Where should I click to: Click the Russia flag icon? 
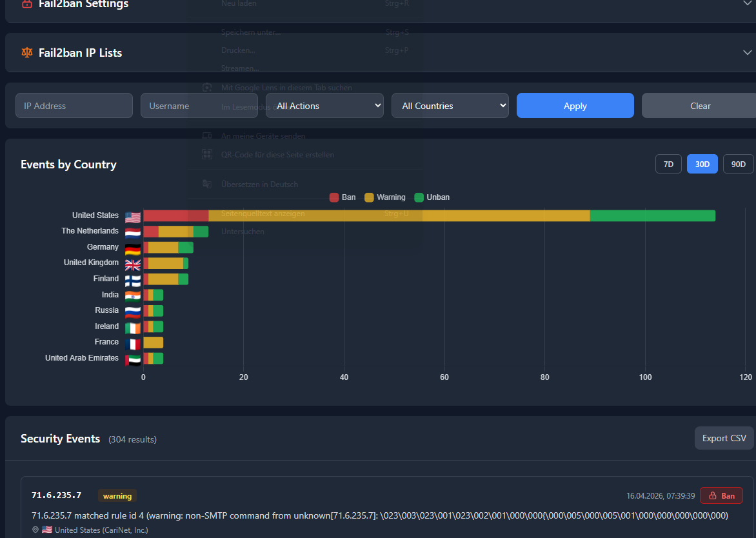click(x=133, y=312)
